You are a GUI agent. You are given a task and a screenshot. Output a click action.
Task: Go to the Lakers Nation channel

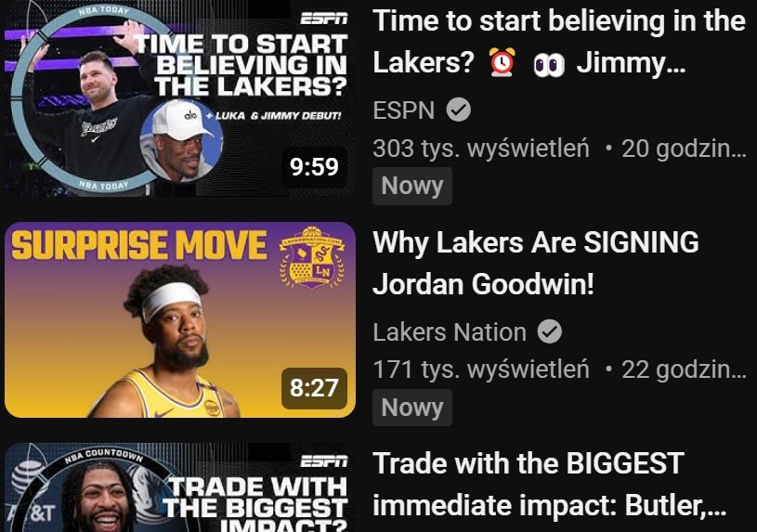click(x=450, y=331)
